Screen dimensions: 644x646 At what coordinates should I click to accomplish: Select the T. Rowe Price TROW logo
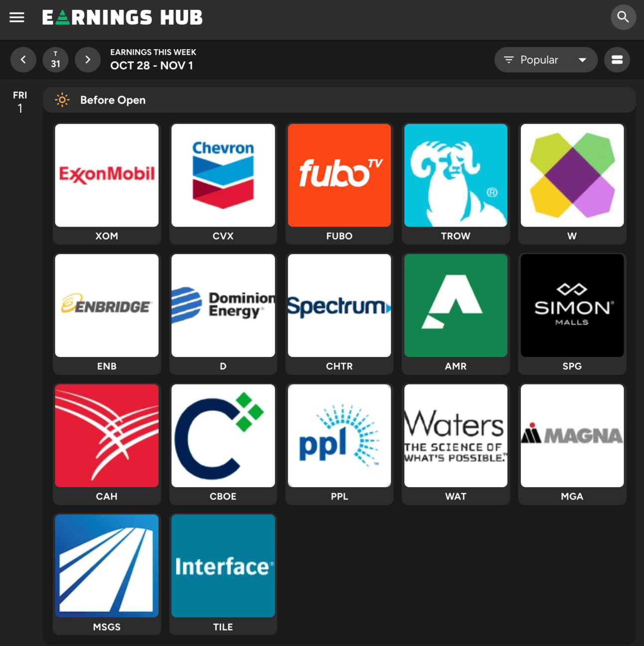456,175
